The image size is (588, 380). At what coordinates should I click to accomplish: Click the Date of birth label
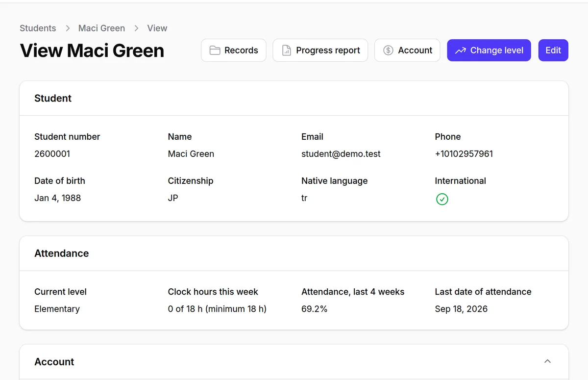coord(60,181)
